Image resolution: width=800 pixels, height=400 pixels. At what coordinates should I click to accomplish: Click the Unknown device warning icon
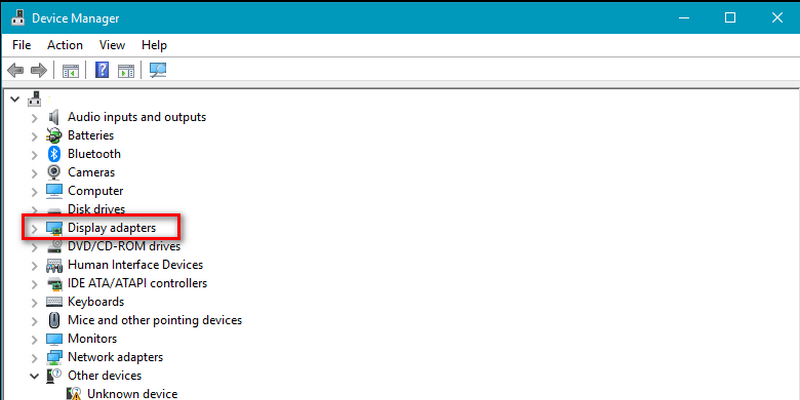(x=73, y=394)
